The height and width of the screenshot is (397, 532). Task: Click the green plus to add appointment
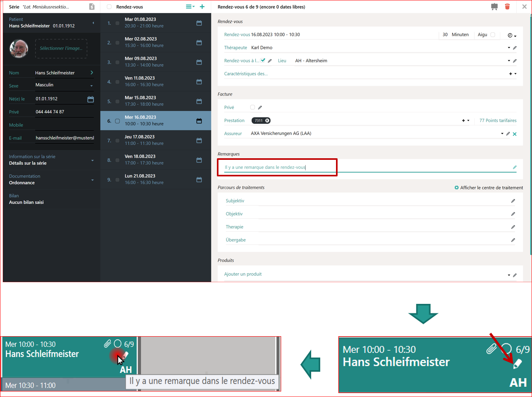202,6
